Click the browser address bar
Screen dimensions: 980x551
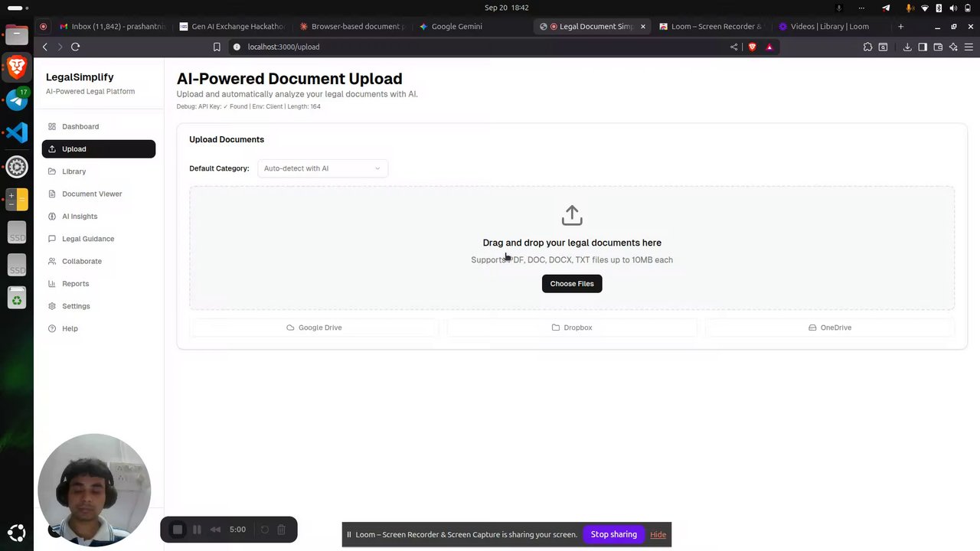point(482,47)
